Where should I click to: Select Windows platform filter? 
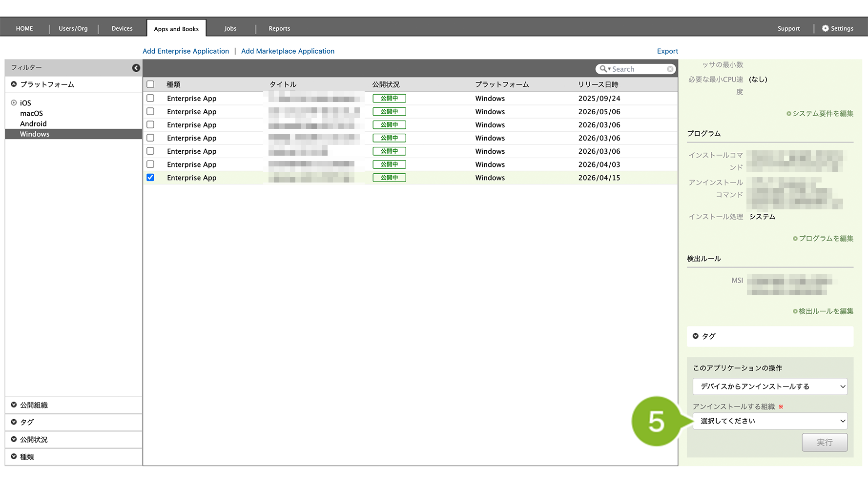tap(74, 134)
